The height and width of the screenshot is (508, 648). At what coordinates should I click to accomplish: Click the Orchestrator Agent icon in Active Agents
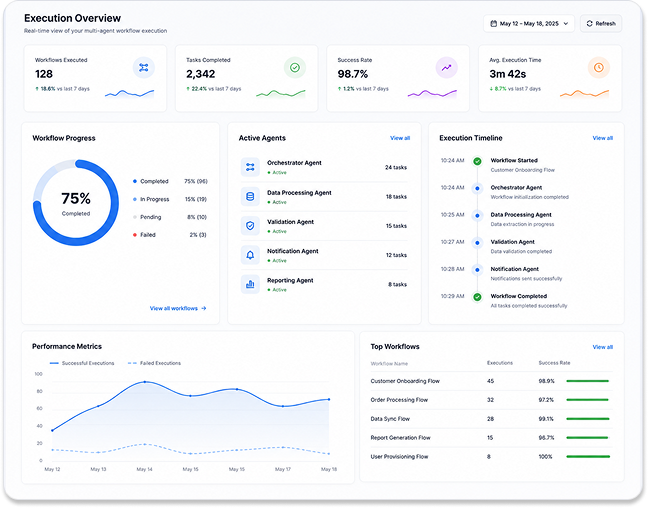[x=250, y=167]
